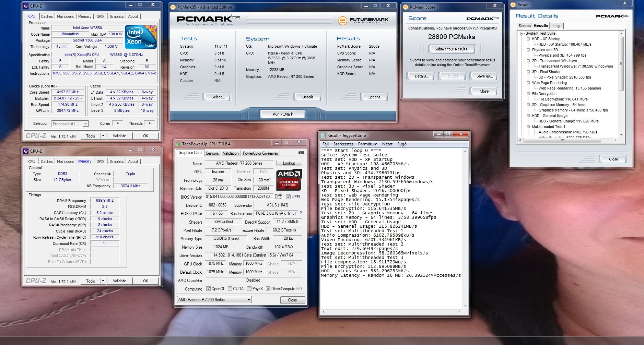Click the CPU-Z title bar icon of the Memory window
This screenshot has height=345, width=644.
click(26, 151)
